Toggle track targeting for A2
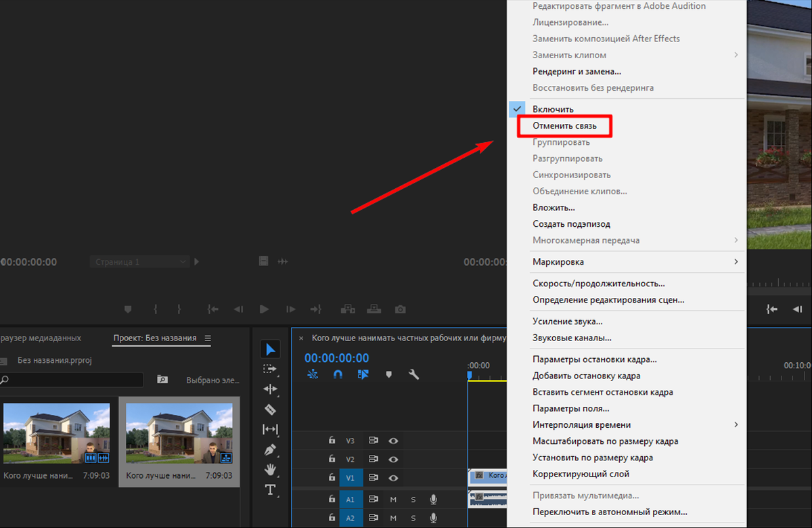Viewport: 812px width, 528px height. (351, 518)
